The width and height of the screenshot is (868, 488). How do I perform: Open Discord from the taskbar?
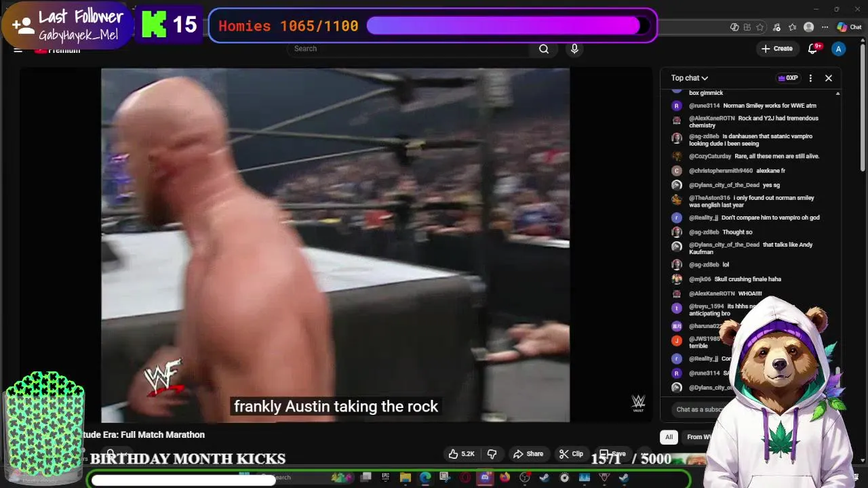coord(485,478)
